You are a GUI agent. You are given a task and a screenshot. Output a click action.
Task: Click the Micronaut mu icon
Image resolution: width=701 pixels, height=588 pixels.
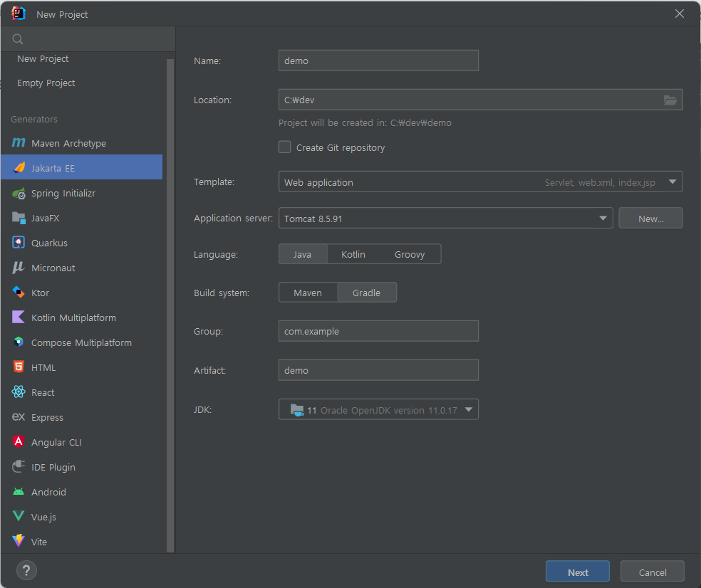[19, 268]
